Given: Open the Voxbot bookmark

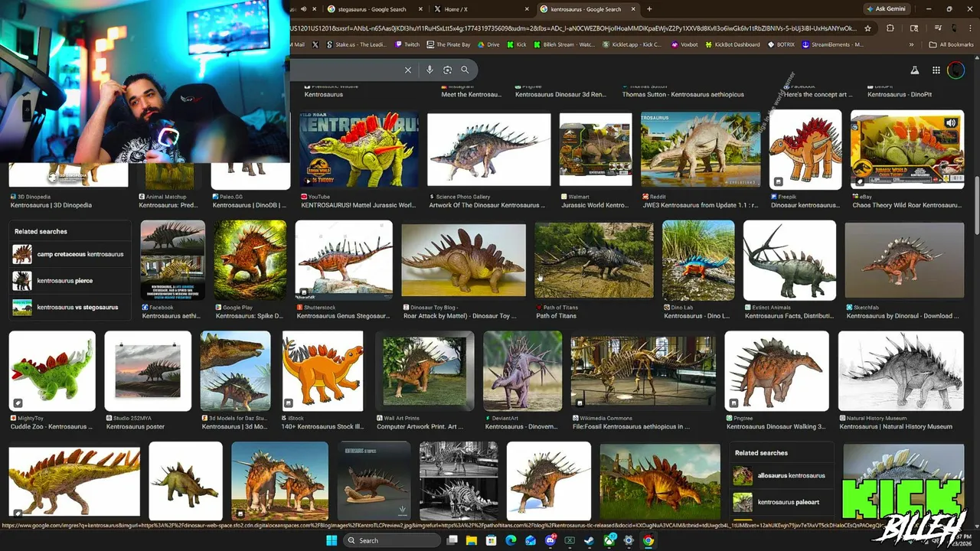Looking at the screenshot, I should [x=684, y=44].
